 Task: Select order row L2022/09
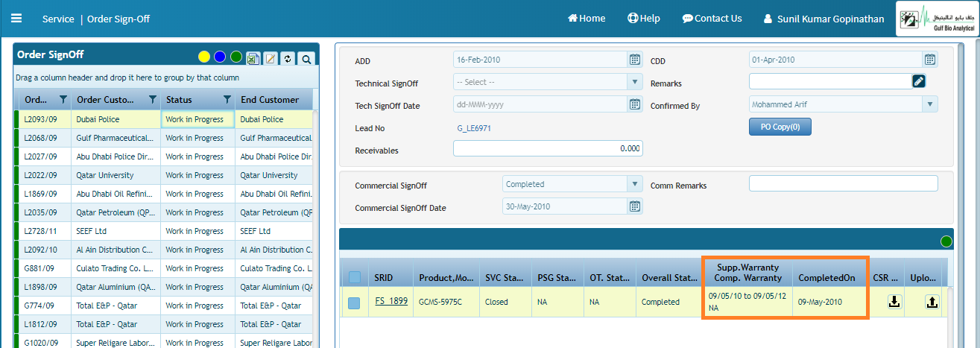(x=163, y=175)
